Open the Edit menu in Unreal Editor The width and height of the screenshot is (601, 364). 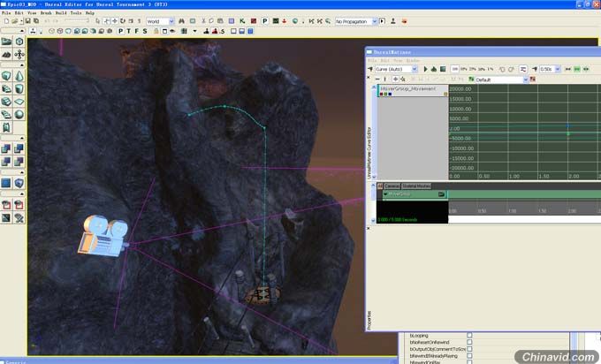(x=19, y=12)
